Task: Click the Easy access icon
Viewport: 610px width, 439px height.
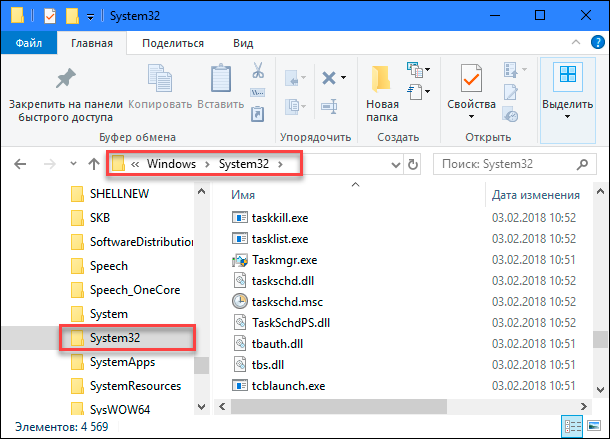Action: pos(415,92)
